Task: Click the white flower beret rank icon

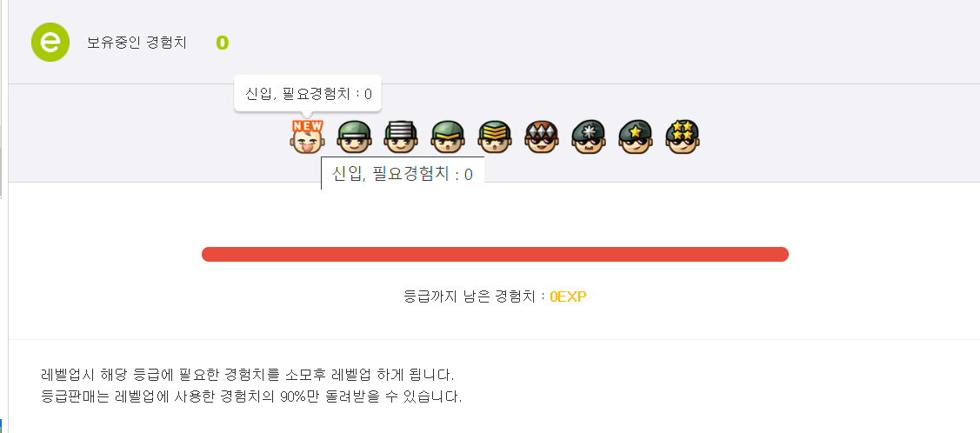Action: point(589,137)
